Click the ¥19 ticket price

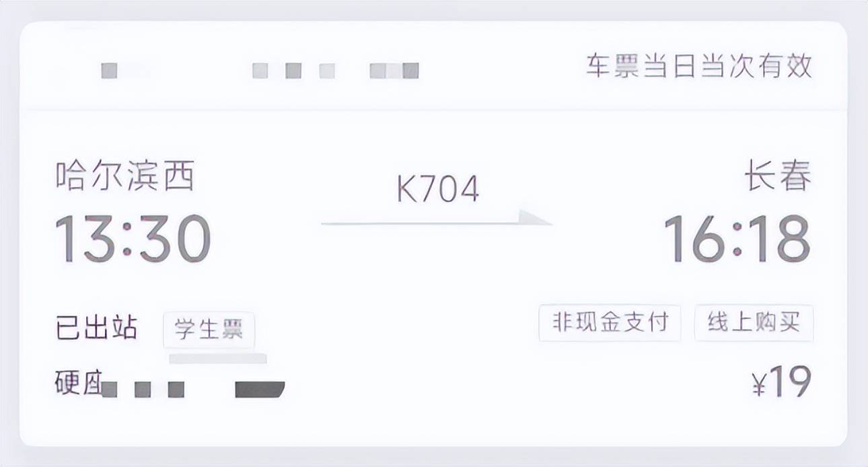(781, 383)
